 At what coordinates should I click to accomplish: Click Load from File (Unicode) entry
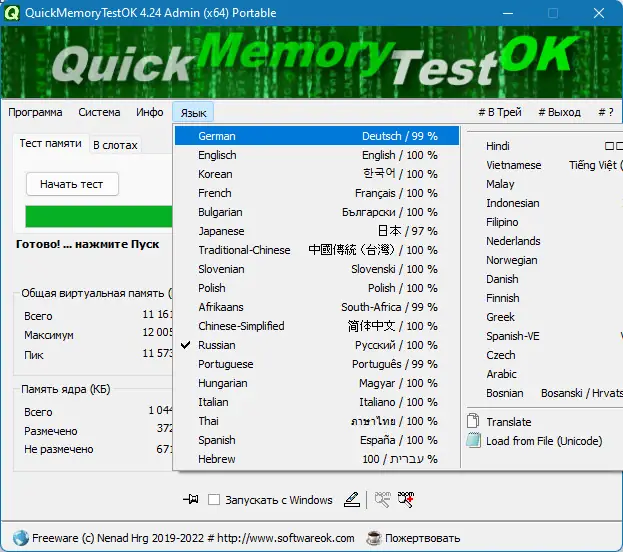click(x=544, y=441)
